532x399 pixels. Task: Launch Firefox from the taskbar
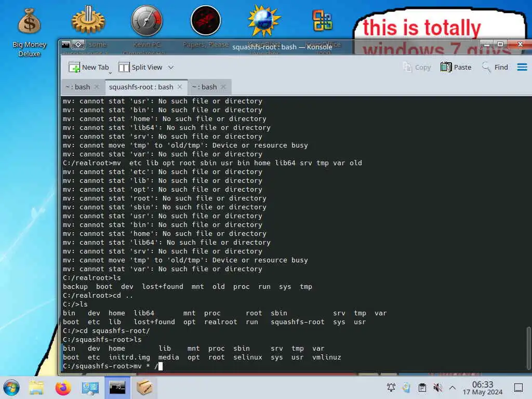tap(63, 388)
